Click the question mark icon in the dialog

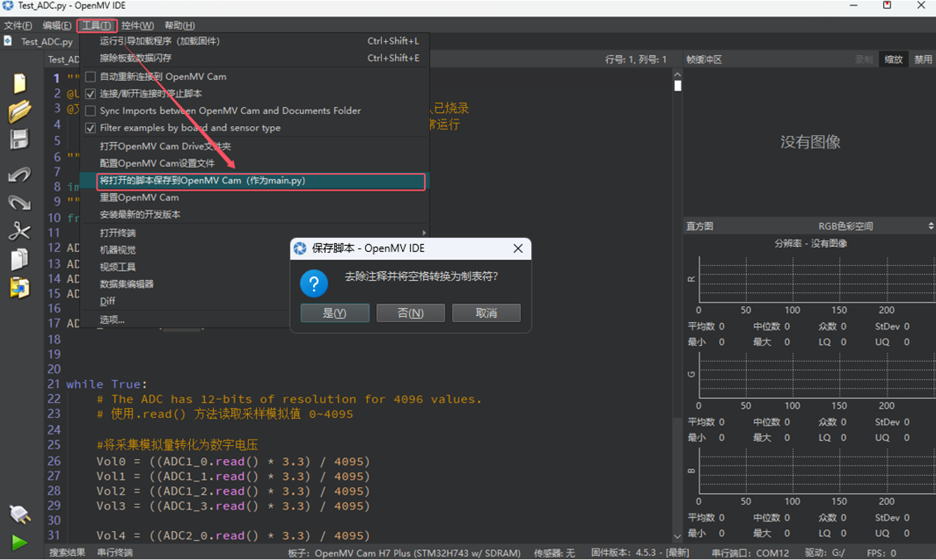pyautogui.click(x=314, y=283)
